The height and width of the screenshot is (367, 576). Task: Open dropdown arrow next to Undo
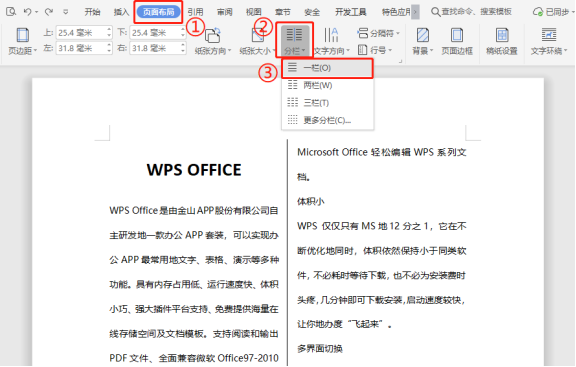click(37, 12)
